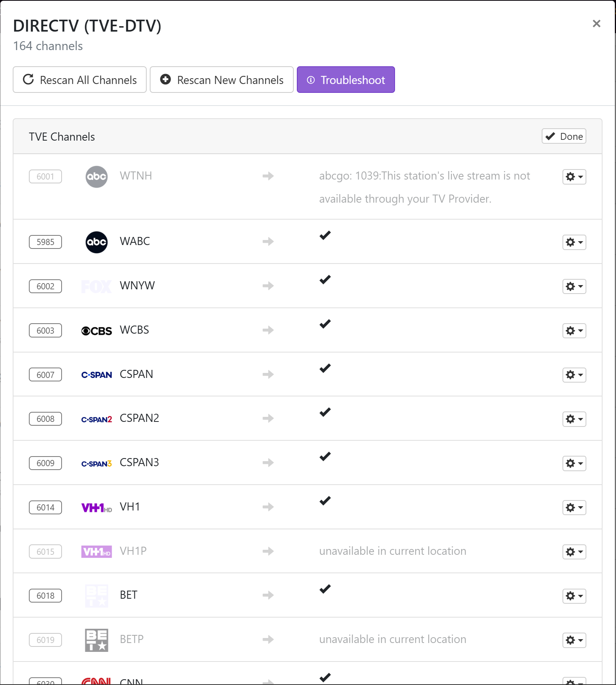Click Rescan All Channels button
Viewport: 616px width, 685px height.
[80, 80]
